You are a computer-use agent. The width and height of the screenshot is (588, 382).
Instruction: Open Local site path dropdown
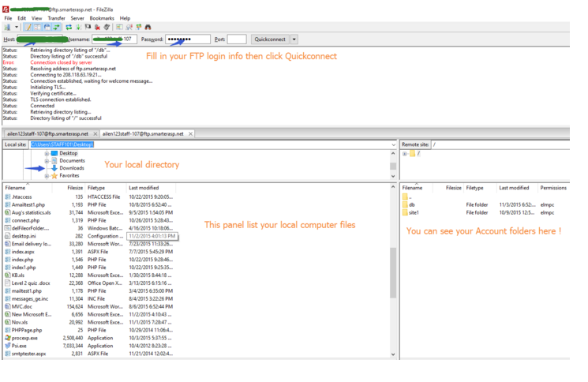click(393, 144)
